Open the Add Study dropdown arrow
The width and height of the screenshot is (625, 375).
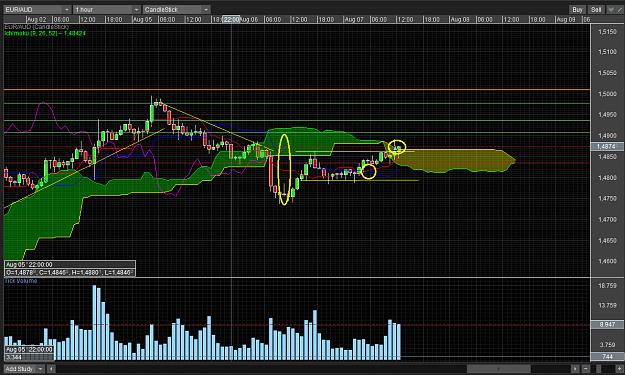[x=40, y=369]
